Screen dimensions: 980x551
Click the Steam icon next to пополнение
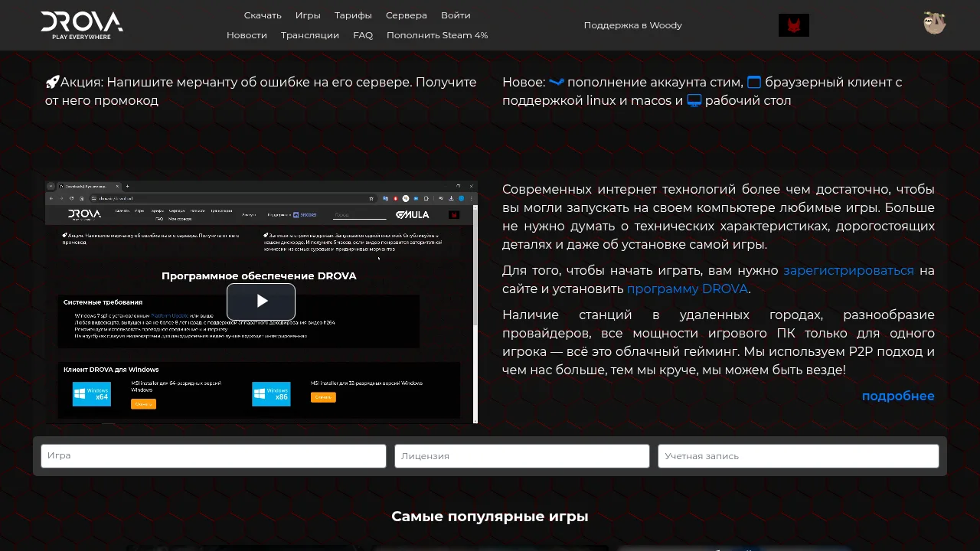click(x=557, y=82)
